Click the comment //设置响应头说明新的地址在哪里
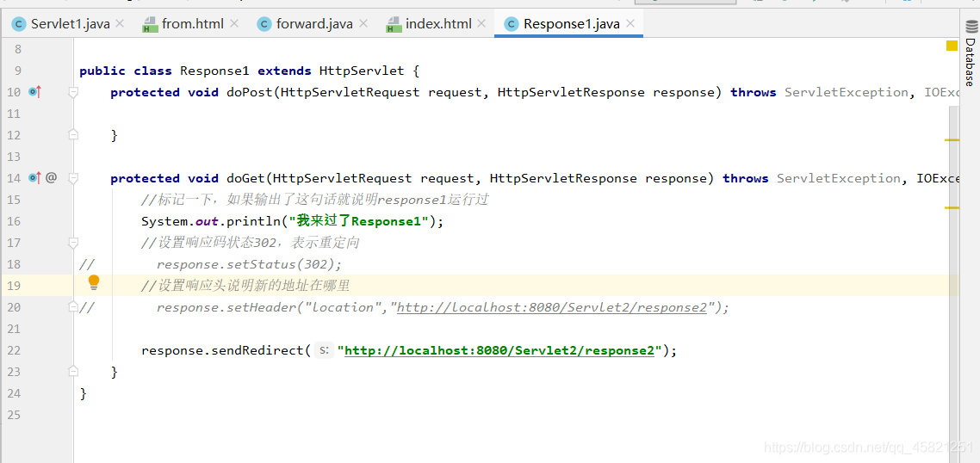Screen dimensions: 980x463 245,286
